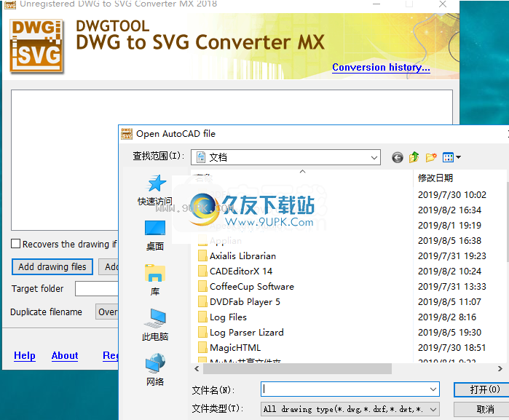
Task: Create a new folder icon
Action: (431, 157)
